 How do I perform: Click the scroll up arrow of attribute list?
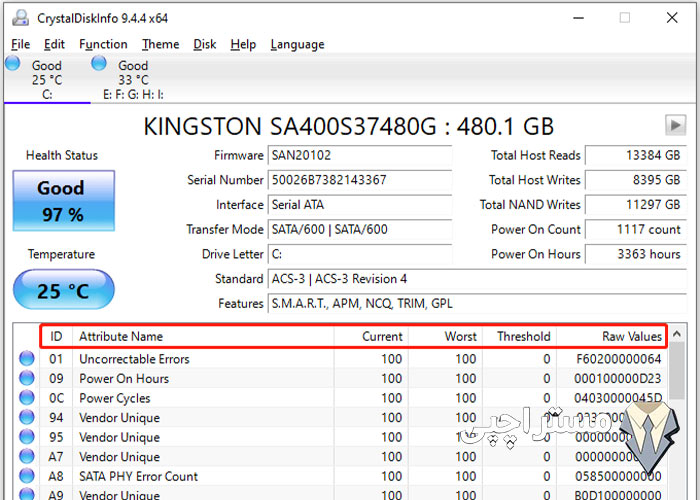677,333
